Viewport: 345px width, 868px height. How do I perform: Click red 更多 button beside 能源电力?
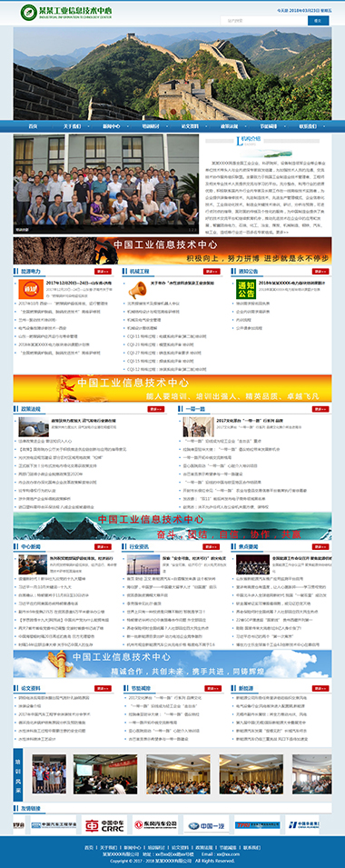pyautogui.click(x=103, y=272)
